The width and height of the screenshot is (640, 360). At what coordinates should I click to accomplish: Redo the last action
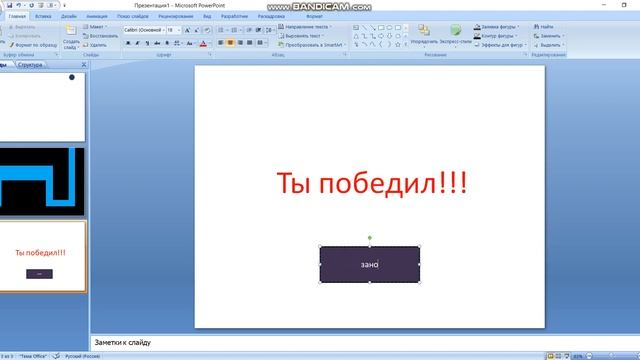point(31,5)
